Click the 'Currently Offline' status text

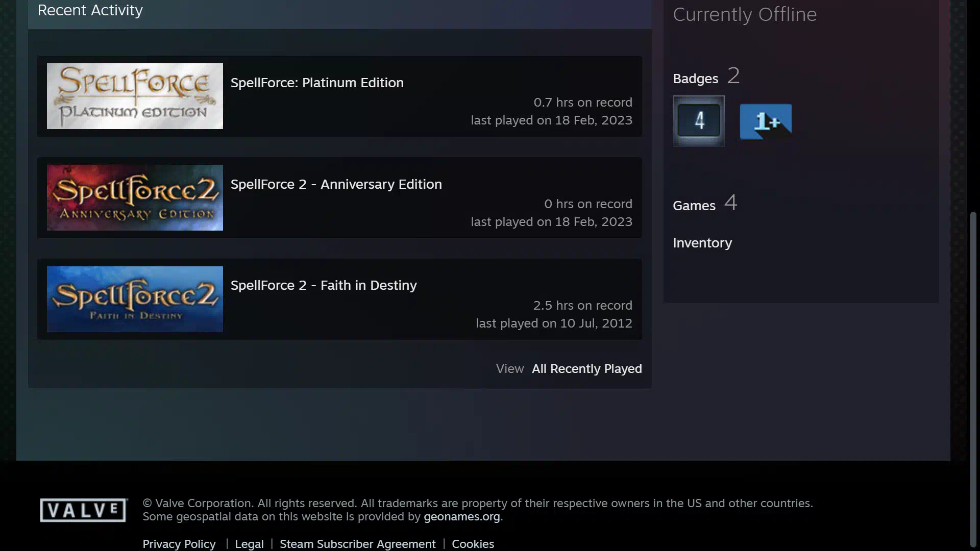point(745,14)
